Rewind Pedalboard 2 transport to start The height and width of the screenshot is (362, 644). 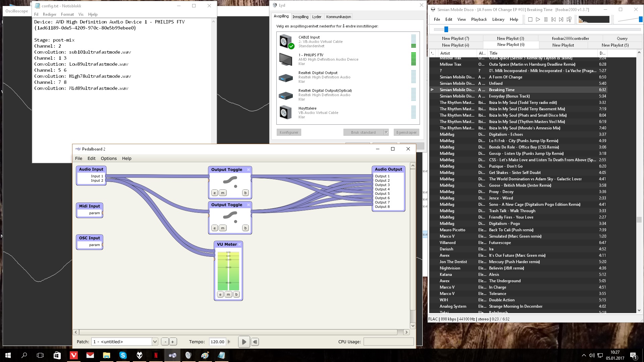pos(255,342)
